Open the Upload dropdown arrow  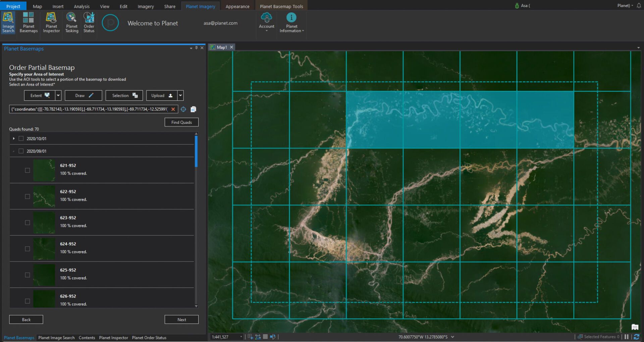pos(180,96)
